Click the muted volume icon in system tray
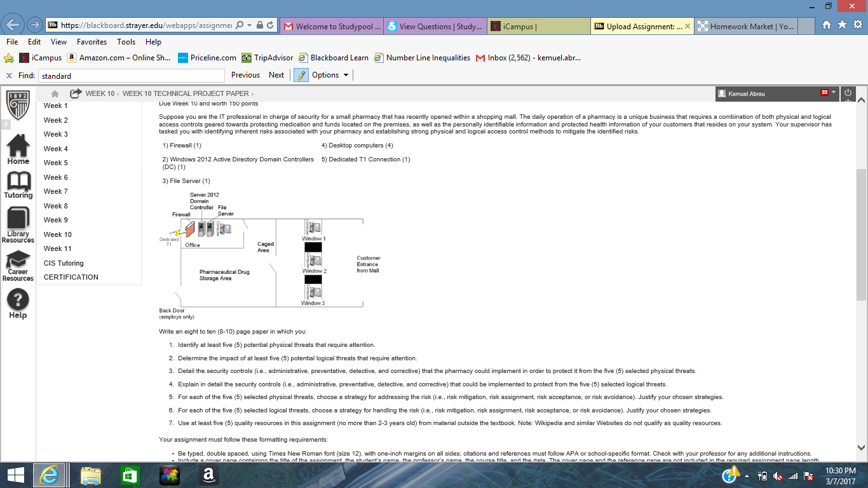 point(776,475)
